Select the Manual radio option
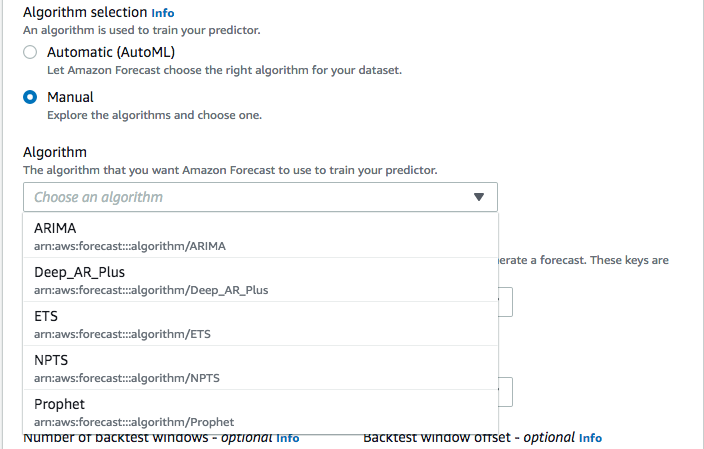Screen dimensions: 704x449 (30, 97)
